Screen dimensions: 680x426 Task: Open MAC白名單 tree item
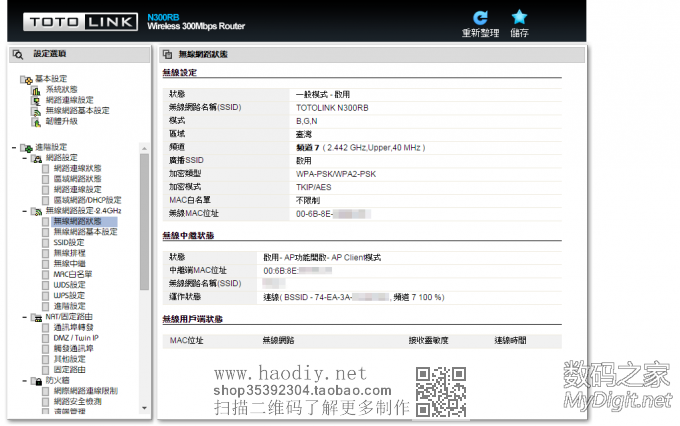(x=73, y=274)
